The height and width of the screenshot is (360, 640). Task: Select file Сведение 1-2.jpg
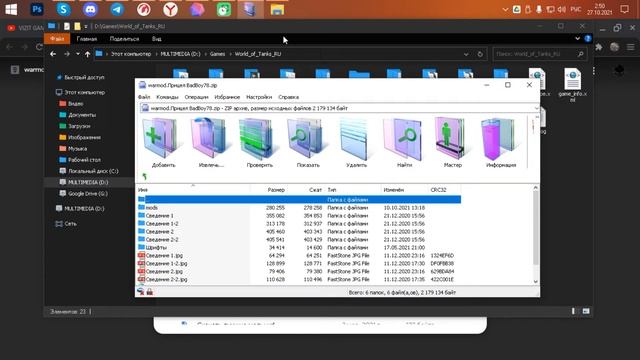pyautogui.click(x=299, y=263)
